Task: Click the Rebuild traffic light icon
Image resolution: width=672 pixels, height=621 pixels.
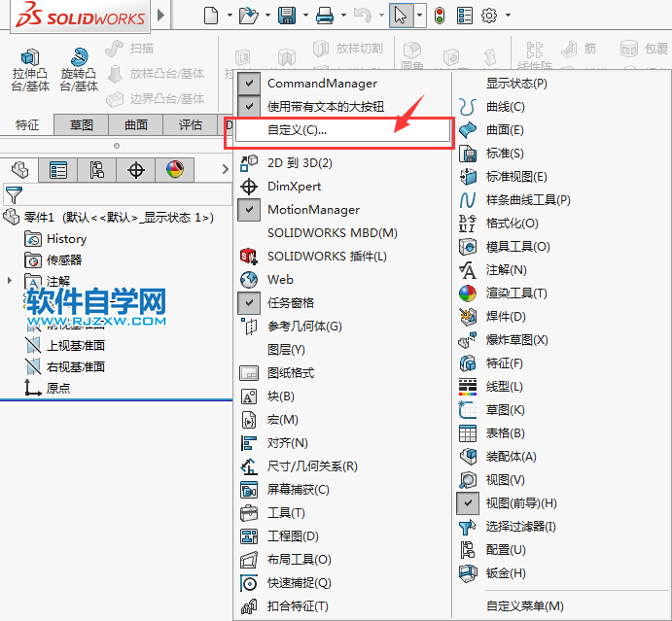Action: [440, 16]
